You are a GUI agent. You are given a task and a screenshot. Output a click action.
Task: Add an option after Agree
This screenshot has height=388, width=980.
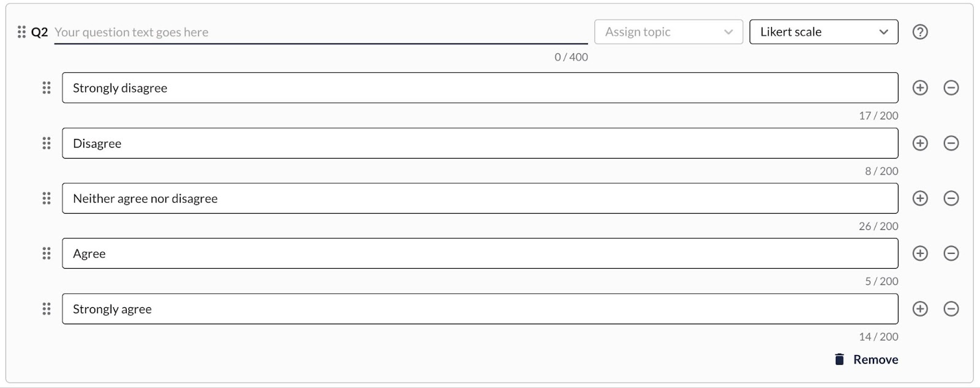(920, 253)
